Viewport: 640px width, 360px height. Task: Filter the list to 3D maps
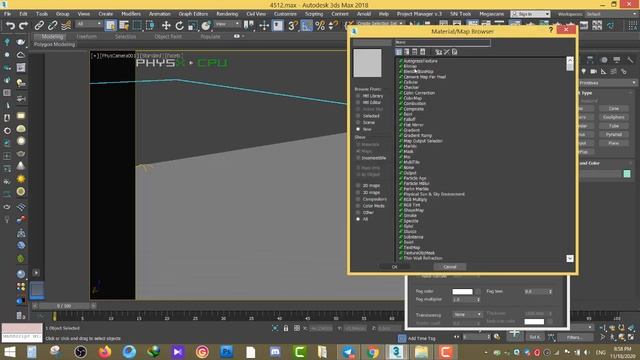tap(368, 192)
